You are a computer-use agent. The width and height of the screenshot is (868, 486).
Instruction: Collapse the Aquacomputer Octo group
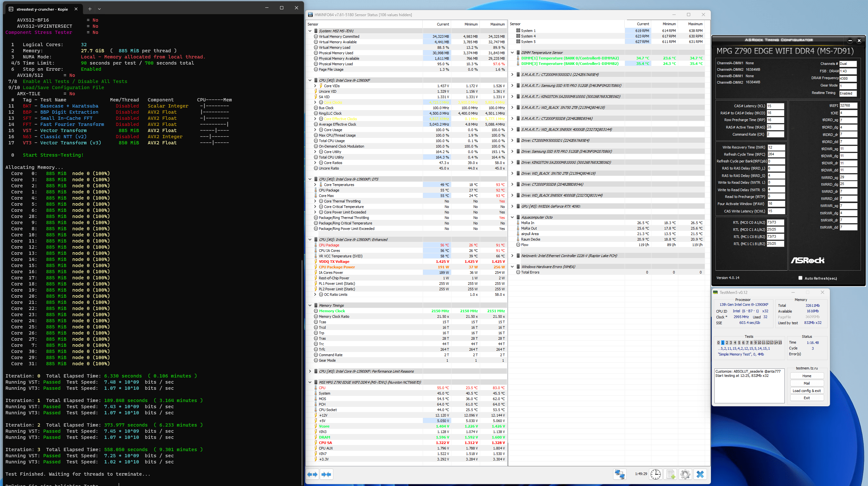coord(512,217)
